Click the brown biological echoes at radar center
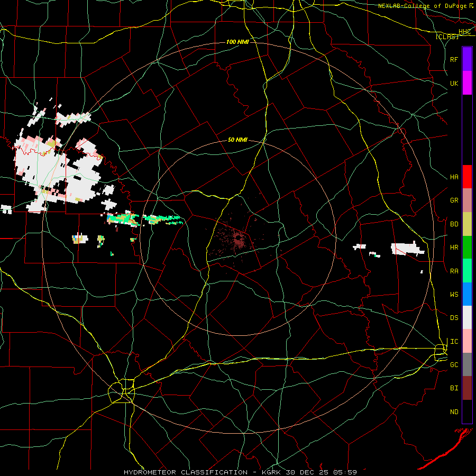The width and height of the screenshot is (476, 476). tap(239, 239)
